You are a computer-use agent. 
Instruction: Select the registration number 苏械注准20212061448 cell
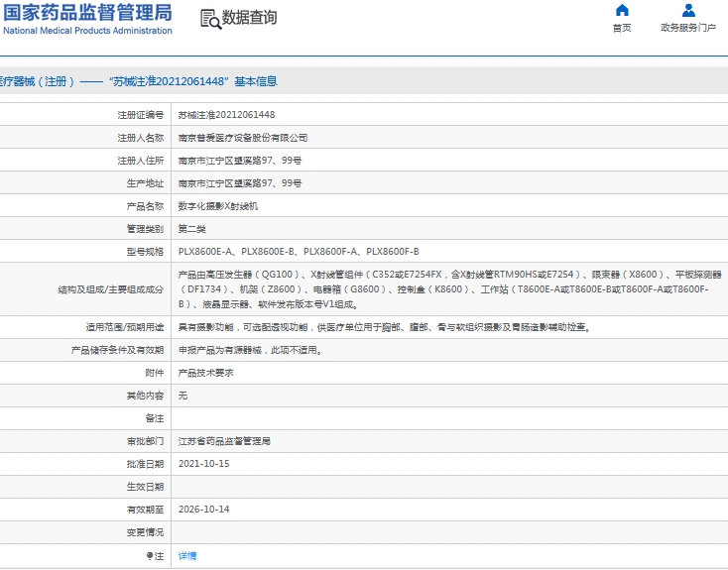226,115
